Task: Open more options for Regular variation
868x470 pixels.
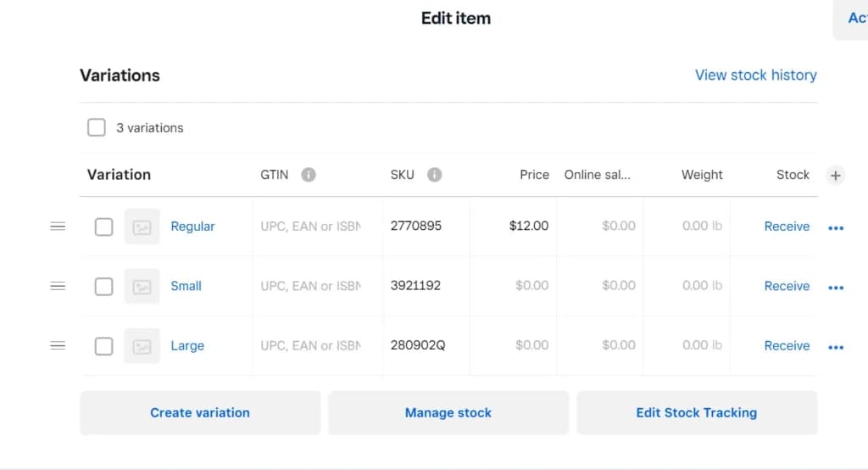Action: pyautogui.click(x=836, y=228)
